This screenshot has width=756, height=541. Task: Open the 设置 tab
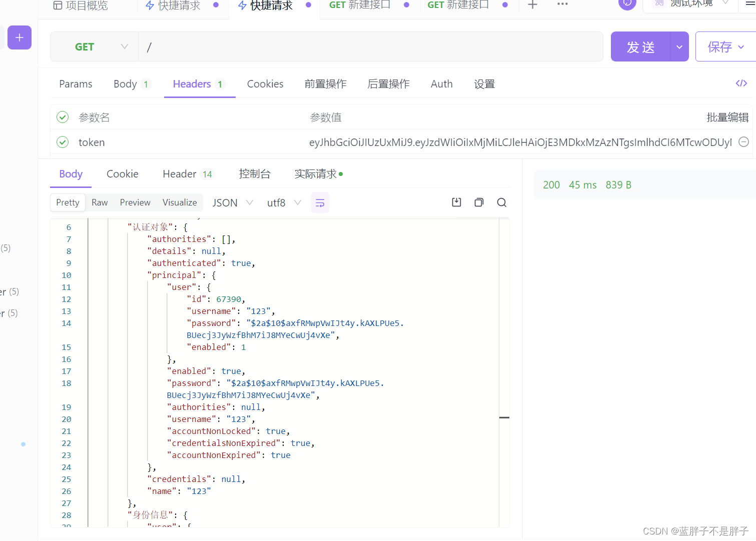click(484, 83)
